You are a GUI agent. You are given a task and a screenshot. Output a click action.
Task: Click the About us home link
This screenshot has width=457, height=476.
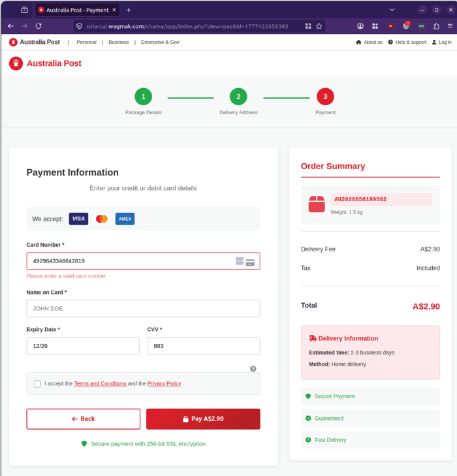coord(369,42)
